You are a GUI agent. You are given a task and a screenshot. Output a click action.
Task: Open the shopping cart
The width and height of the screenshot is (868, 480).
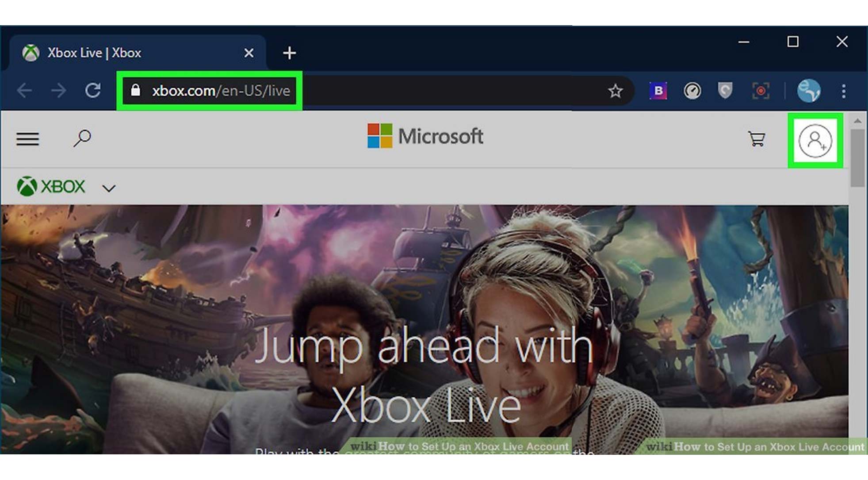coord(757,139)
